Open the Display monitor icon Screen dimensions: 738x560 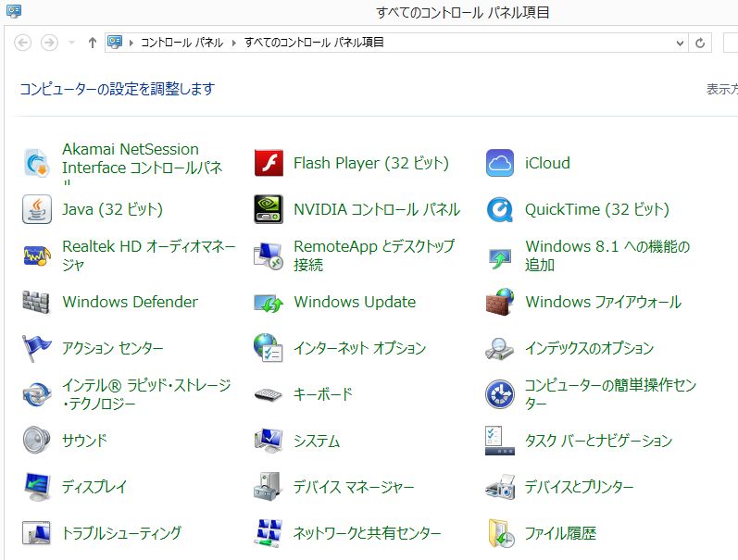[x=37, y=487]
